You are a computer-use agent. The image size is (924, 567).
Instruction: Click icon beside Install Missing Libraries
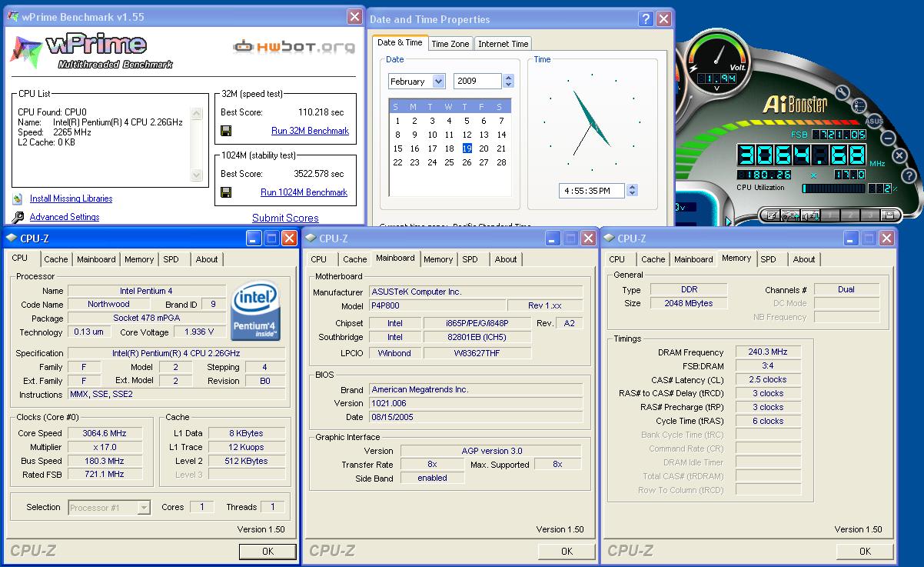coord(18,198)
